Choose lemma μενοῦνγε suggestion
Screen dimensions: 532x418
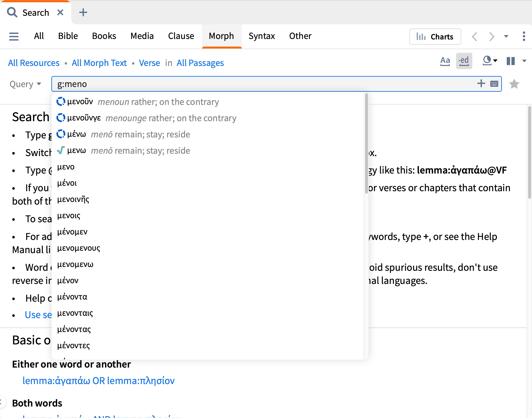[208, 118]
